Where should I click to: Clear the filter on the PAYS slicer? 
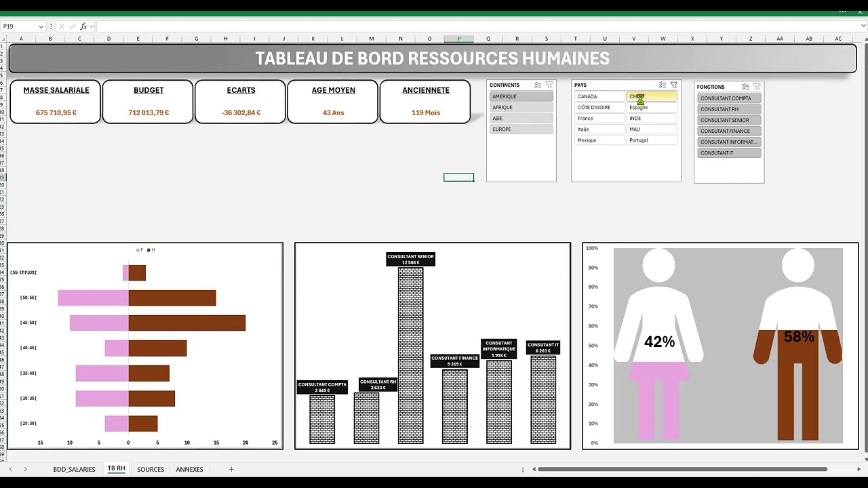click(x=674, y=85)
